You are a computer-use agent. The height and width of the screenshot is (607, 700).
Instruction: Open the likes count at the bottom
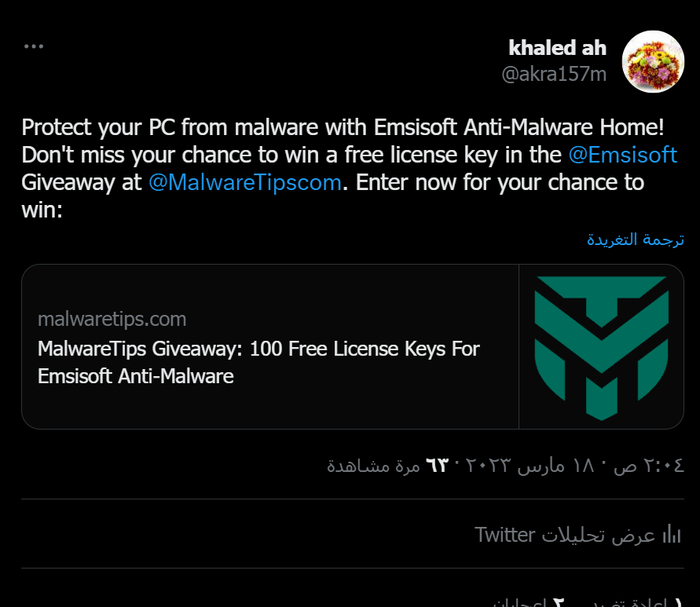pyautogui.click(x=526, y=603)
